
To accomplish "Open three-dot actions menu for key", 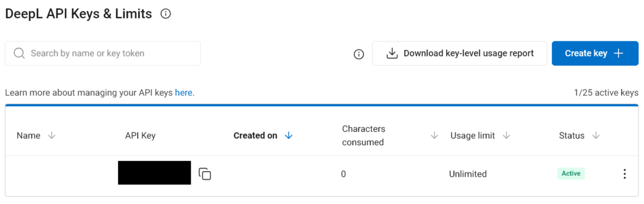I will [x=624, y=174].
